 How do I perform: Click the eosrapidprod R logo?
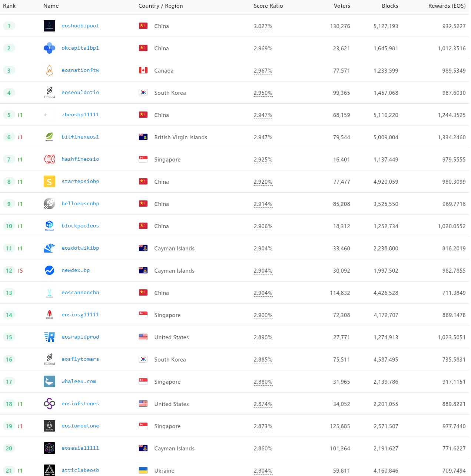click(x=49, y=337)
